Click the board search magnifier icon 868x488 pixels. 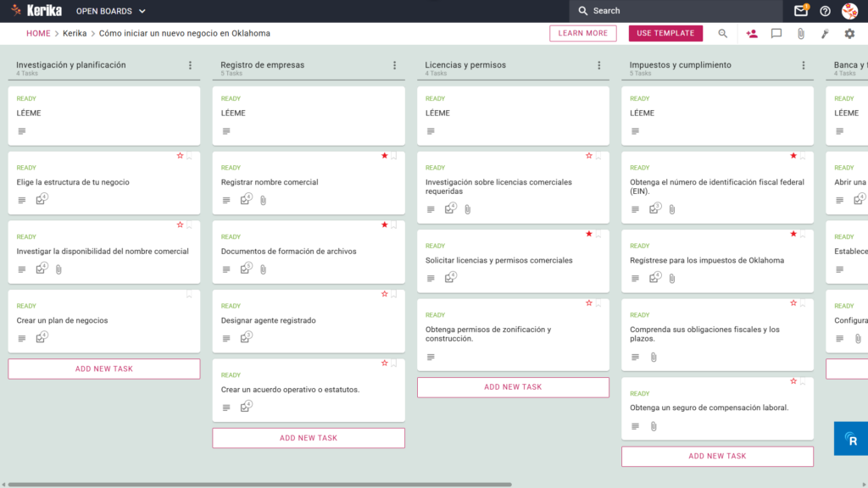click(x=722, y=34)
